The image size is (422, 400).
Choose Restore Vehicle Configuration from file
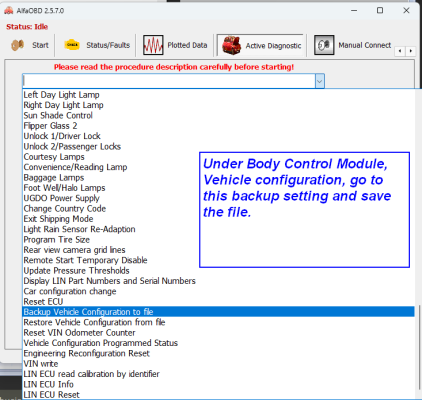pos(94,322)
